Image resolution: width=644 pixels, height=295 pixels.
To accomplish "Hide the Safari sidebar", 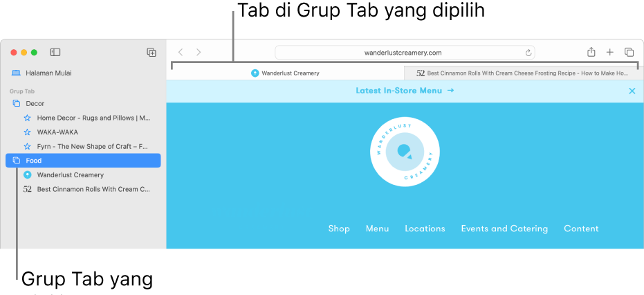I will 55,52.
